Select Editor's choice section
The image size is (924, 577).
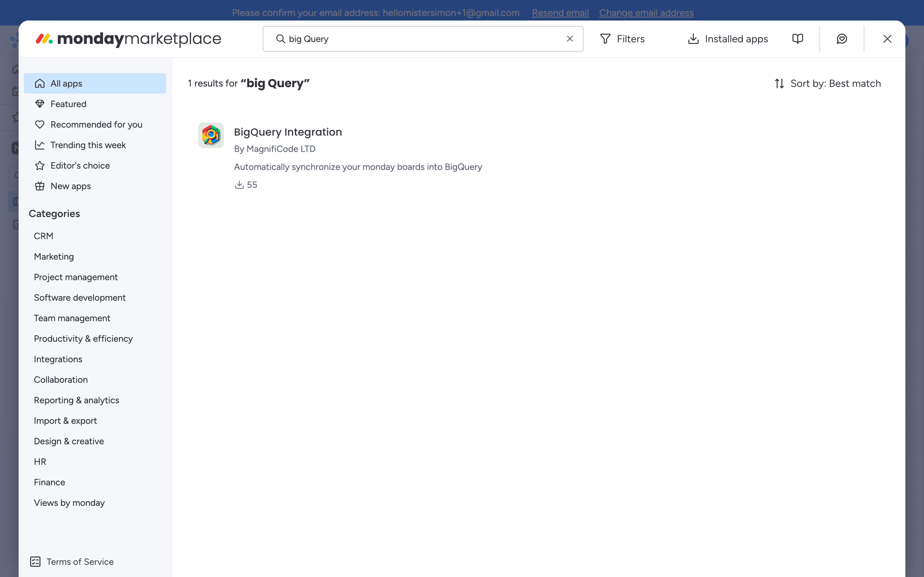coord(80,166)
